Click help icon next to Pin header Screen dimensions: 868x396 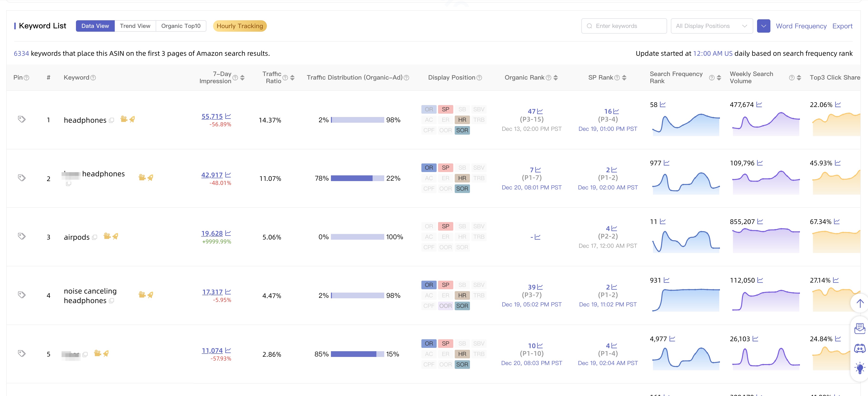(27, 78)
